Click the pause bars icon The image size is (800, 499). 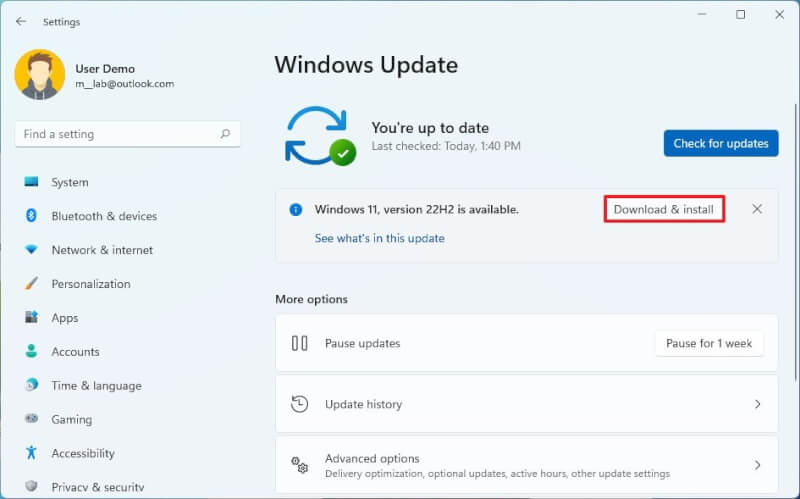pyautogui.click(x=299, y=343)
